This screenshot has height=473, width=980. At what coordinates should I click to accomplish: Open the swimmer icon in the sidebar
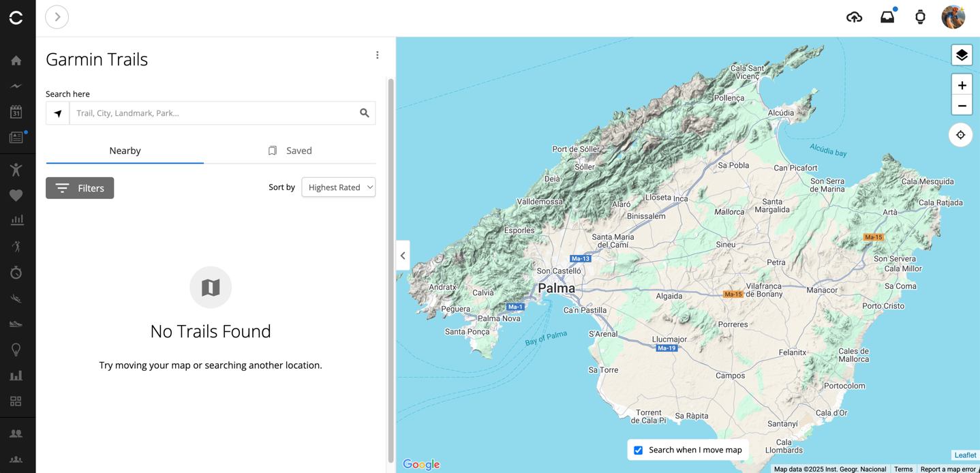[16, 299]
